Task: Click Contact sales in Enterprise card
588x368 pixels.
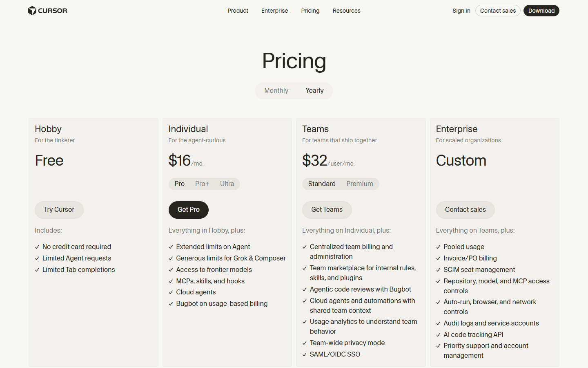Action: point(465,210)
